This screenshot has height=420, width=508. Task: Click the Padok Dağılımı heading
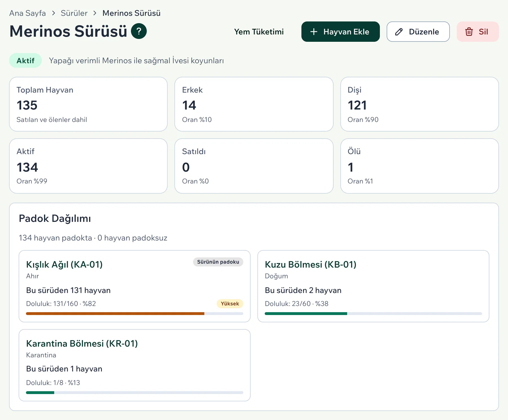coord(55,218)
